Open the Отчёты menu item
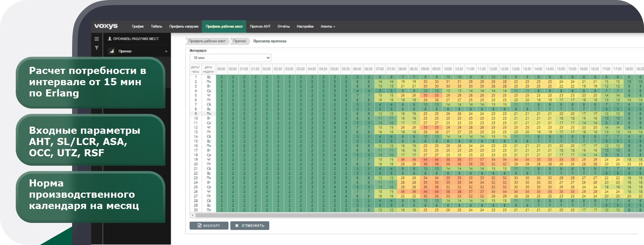The image size is (644, 245). [284, 26]
